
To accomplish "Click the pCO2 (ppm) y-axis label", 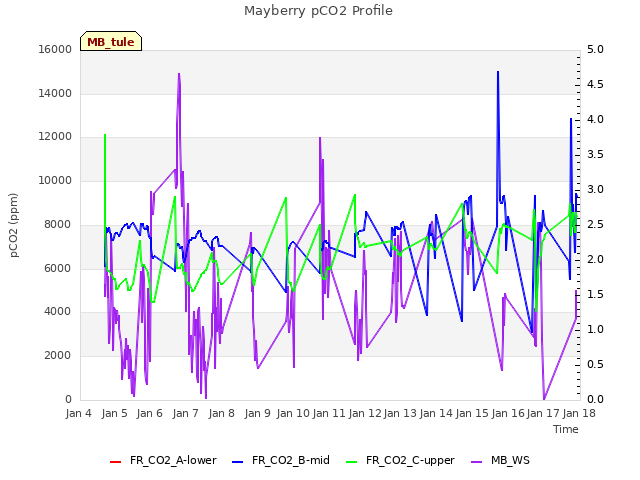I will click(14, 225).
